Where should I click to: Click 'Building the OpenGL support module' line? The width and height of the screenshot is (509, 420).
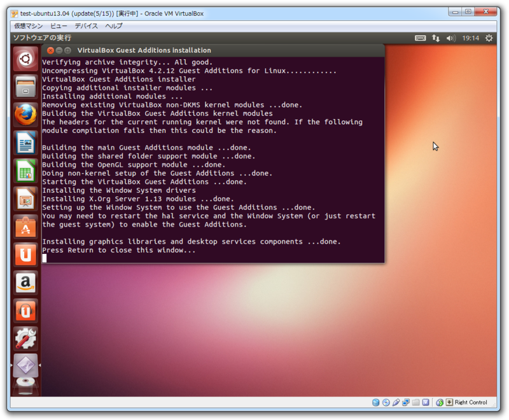134,165
